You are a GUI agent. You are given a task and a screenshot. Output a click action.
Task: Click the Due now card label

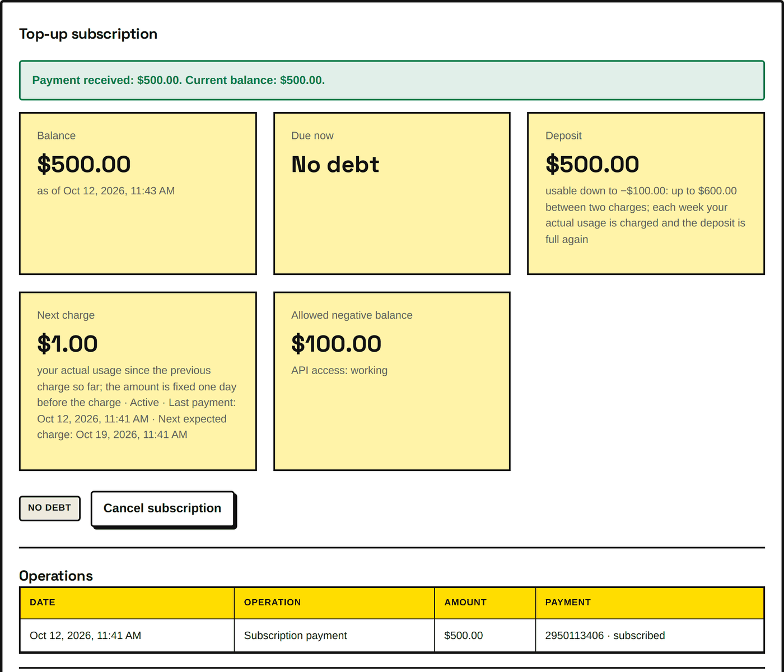click(312, 136)
